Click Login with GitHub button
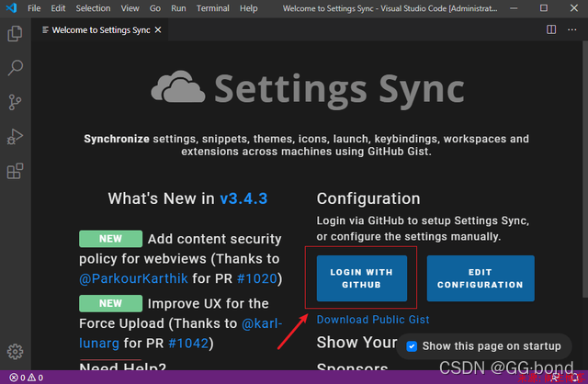Image resolution: width=588 pixels, height=384 pixels. click(361, 278)
